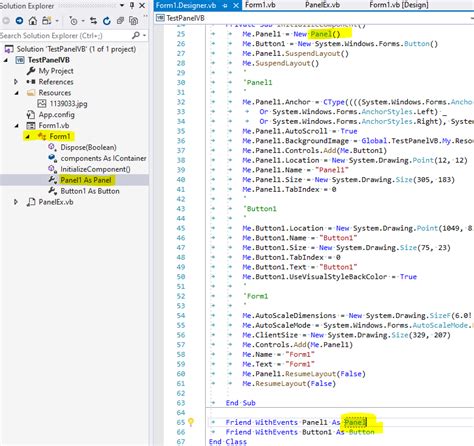
Task: Click the lightbulb quick actions icon on line 65
Action: pyautogui.click(x=191, y=422)
